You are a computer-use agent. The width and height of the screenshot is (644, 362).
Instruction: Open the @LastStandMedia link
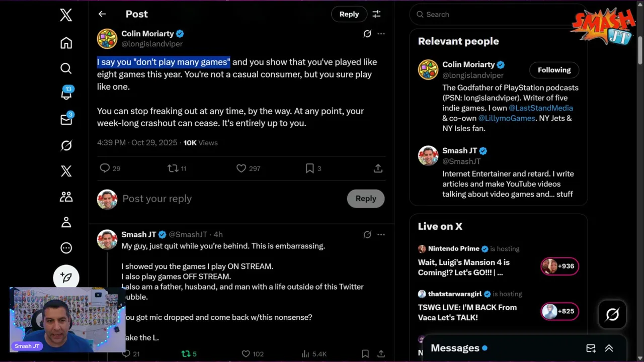click(540, 108)
